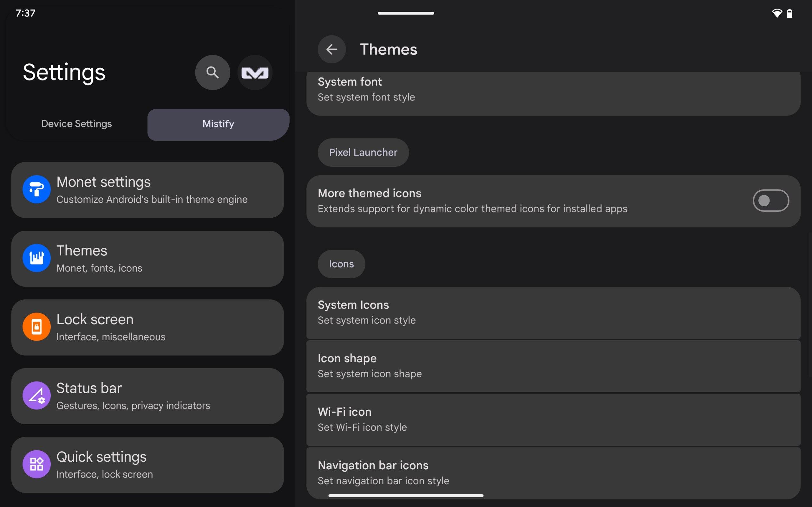812x507 pixels.
Task: Click the purple Status bar icon
Action: coord(36,395)
